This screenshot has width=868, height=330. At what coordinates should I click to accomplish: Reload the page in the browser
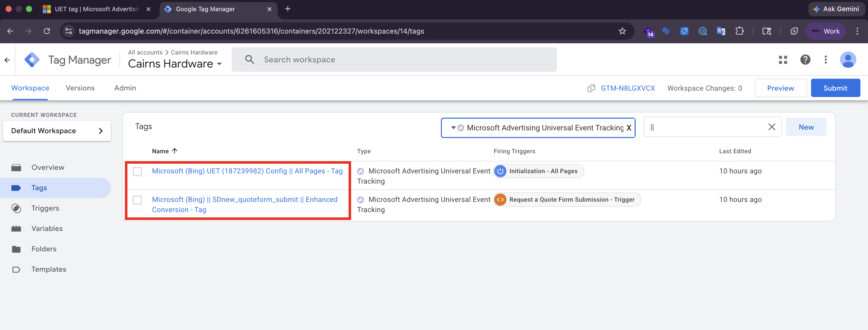pos(47,31)
